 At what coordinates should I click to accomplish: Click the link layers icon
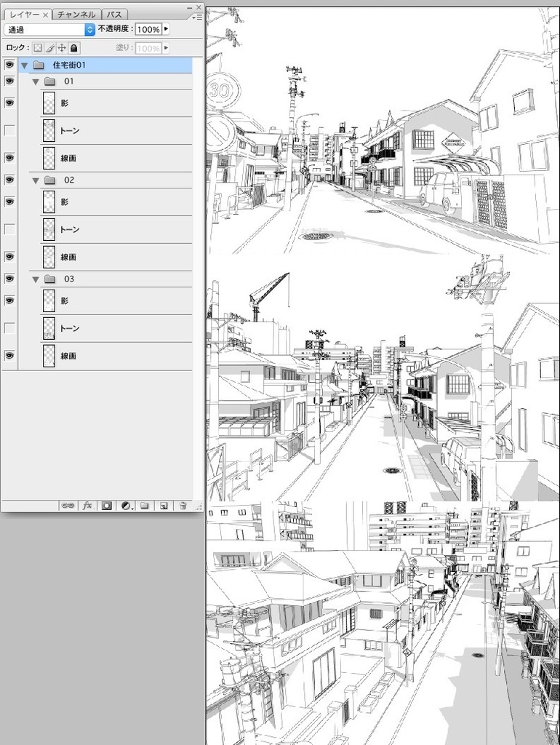(x=68, y=506)
